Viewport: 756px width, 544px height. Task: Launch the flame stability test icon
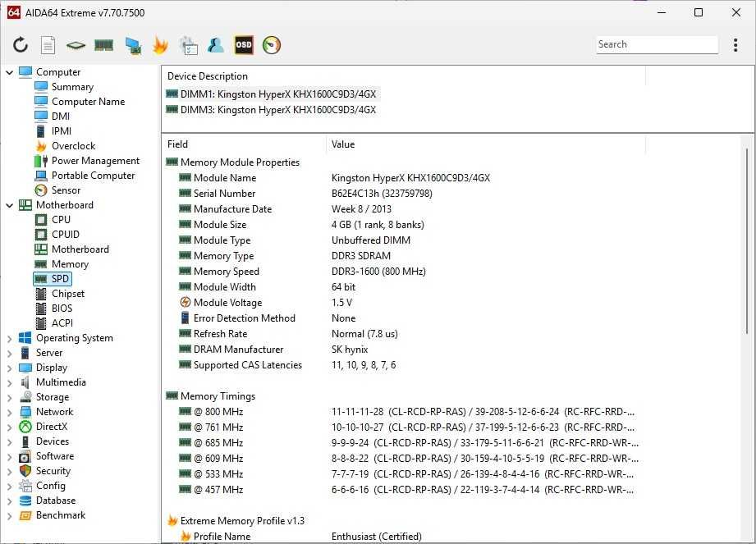click(x=160, y=45)
